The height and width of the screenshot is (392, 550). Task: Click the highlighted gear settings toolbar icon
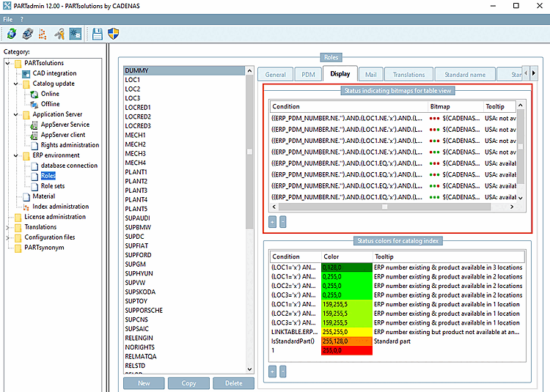75,34
